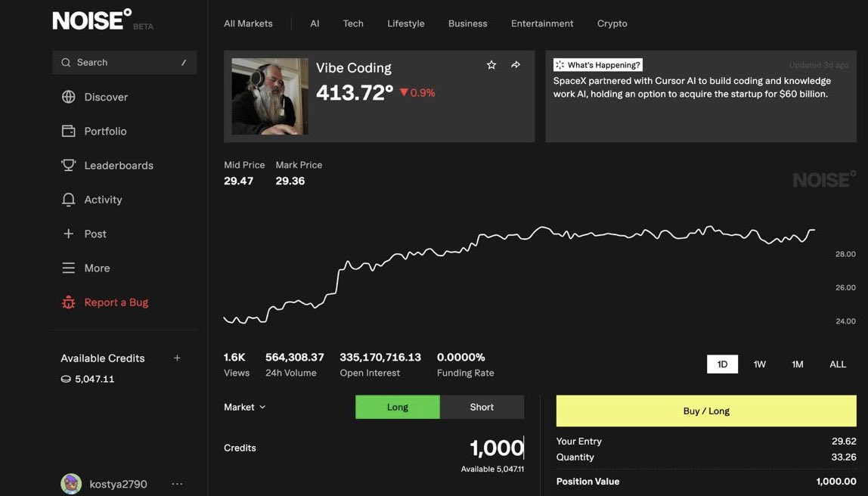Click the 1.6K Views stat
This screenshot has height=496, width=868.
tap(237, 364)
